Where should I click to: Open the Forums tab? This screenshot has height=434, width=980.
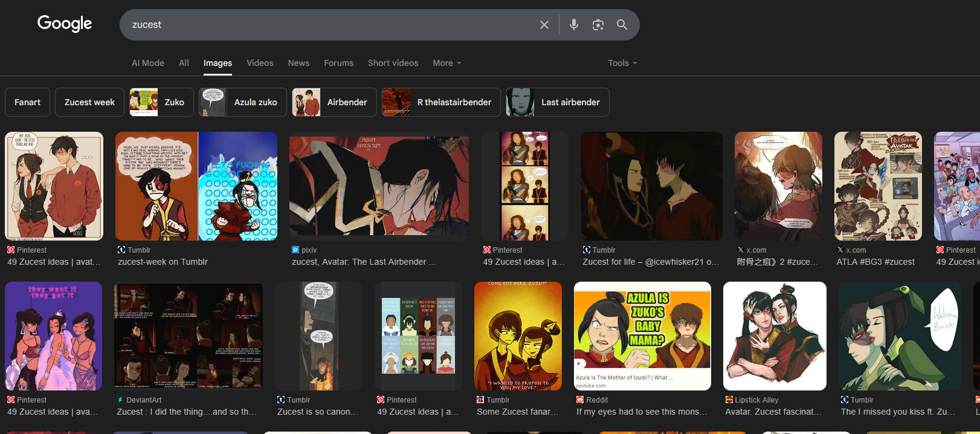pos(338,63)
